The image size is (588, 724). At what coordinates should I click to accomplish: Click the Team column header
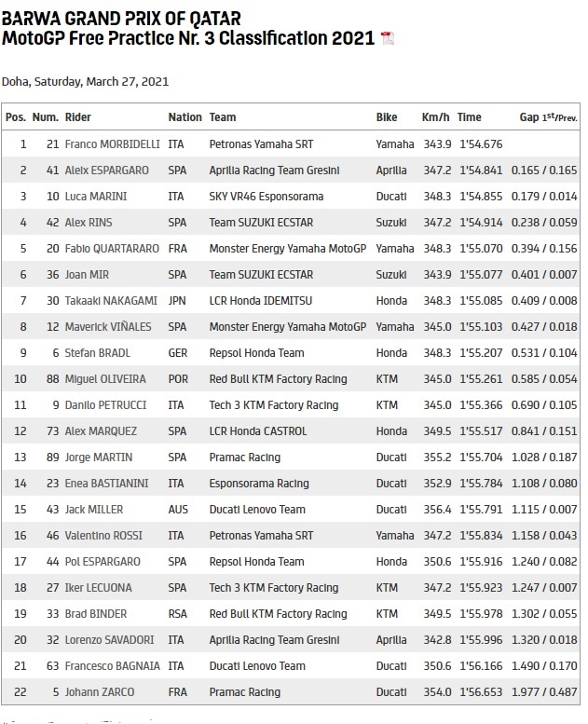coord(223,117)
